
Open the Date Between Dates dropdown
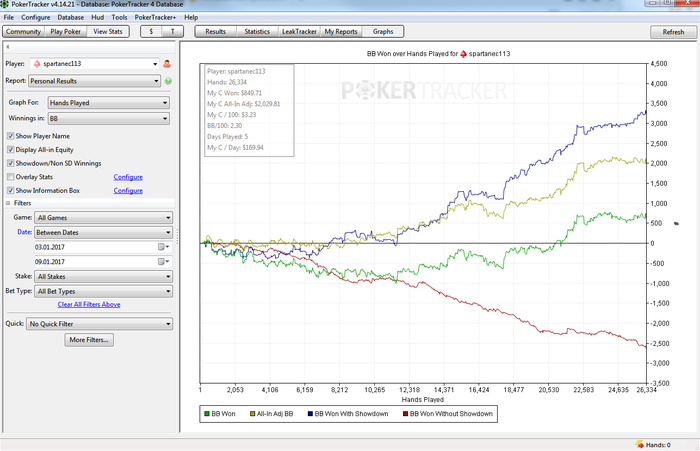click(x=104, y=233)
